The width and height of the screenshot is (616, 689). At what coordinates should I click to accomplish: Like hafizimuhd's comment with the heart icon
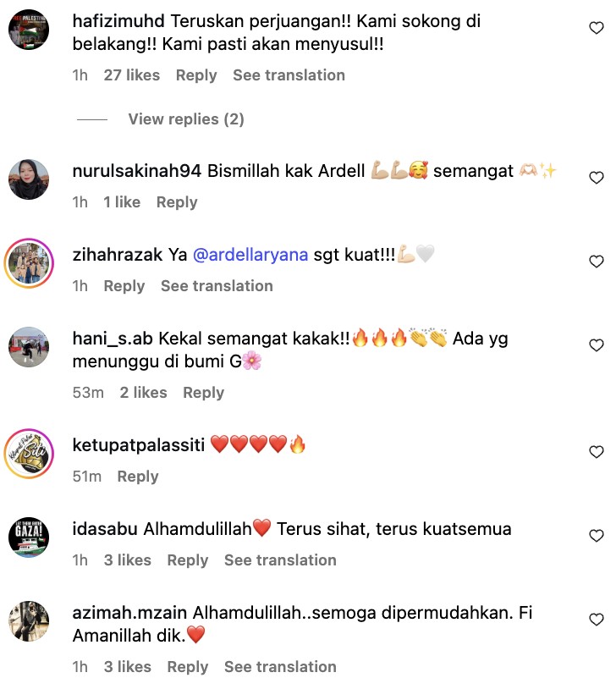click(x=596, y=28)
